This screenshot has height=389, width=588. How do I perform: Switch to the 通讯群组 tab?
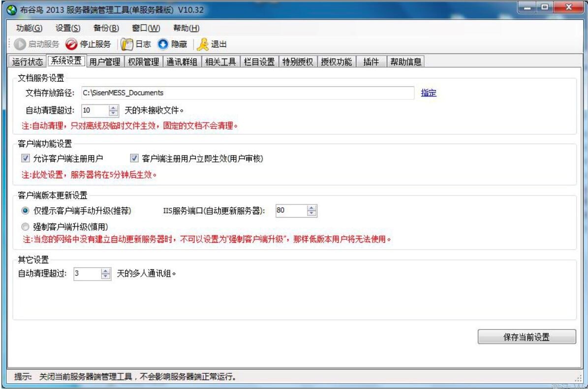point(182,62)
